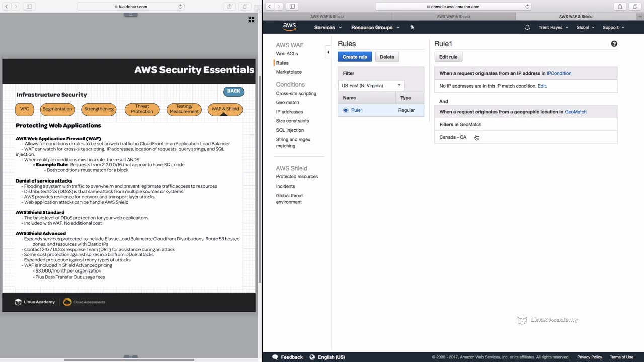The width and height of the screenshot is (644, 362).
Task: Reload the console.aws.amazon.com page
Action: pyautogui.click(x=527, y=7)
